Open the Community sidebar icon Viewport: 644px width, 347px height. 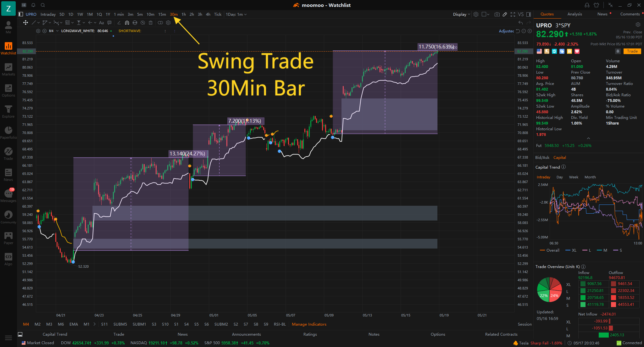(x=8, y=217)
